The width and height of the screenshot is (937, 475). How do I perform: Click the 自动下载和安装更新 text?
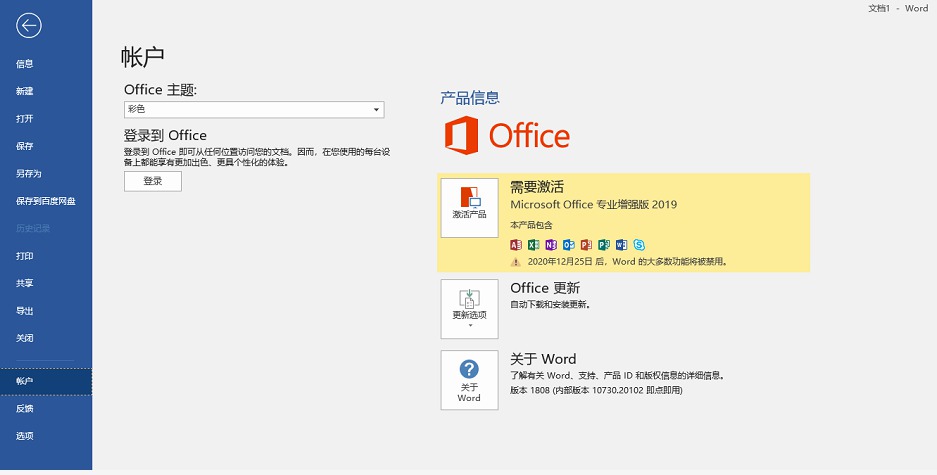pos(550,305)
